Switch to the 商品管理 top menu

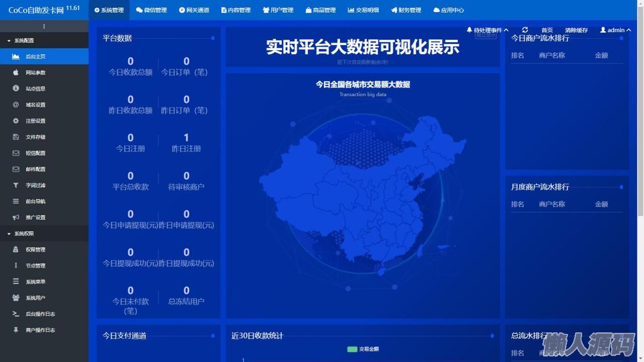coord(320,10)
